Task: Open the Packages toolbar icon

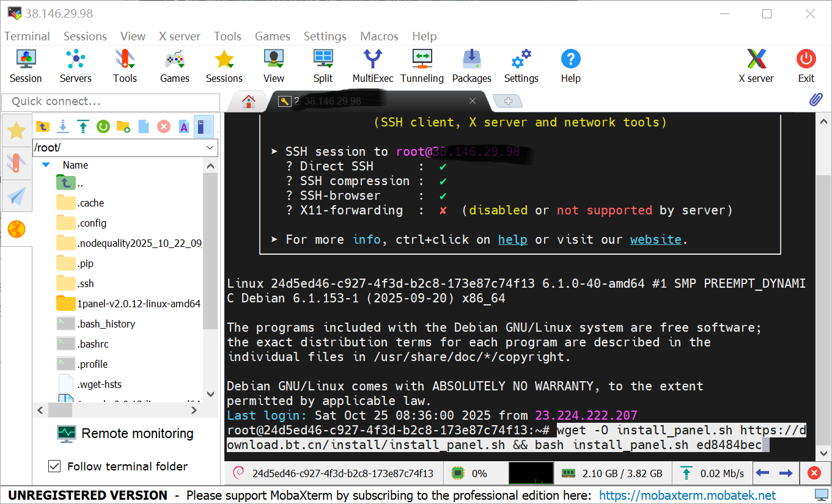Action: (x=471, y=66)
